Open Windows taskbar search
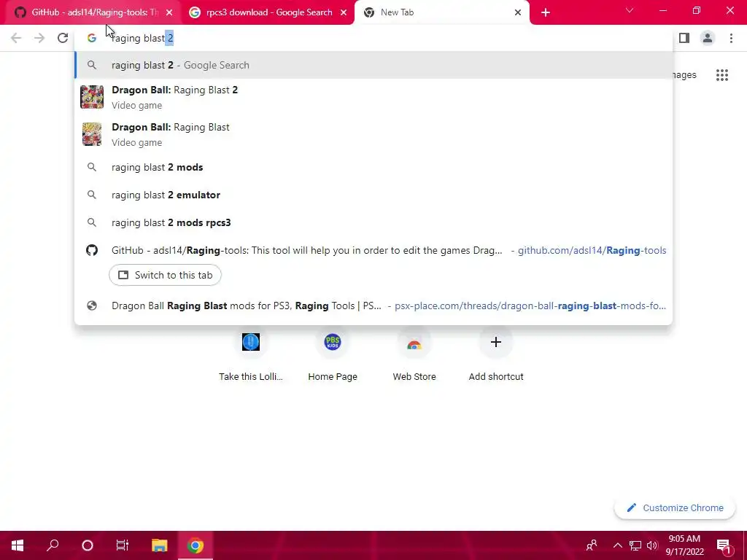This screenshot has width=747, height=560. (53, 545)
